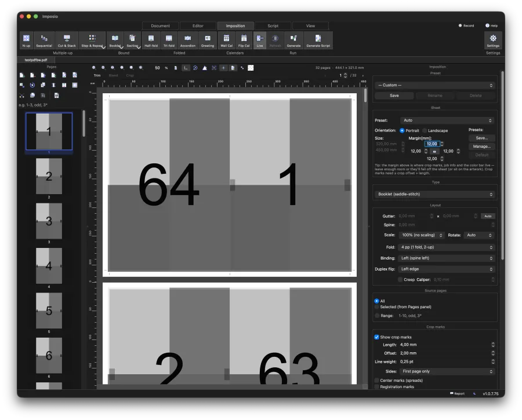
Task: Click the top margin 12,00 field
Action: coord(432,144)
